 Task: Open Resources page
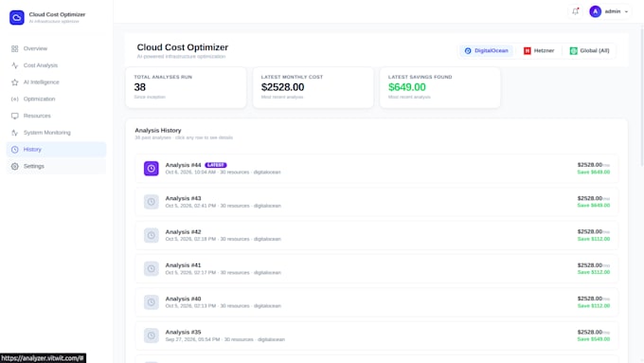(56, 116)
